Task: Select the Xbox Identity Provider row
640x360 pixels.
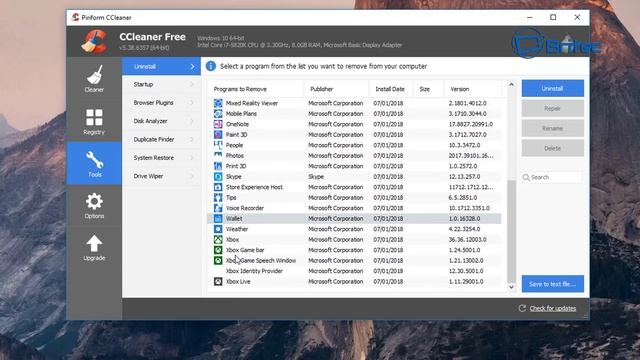Action: point(354,271)
